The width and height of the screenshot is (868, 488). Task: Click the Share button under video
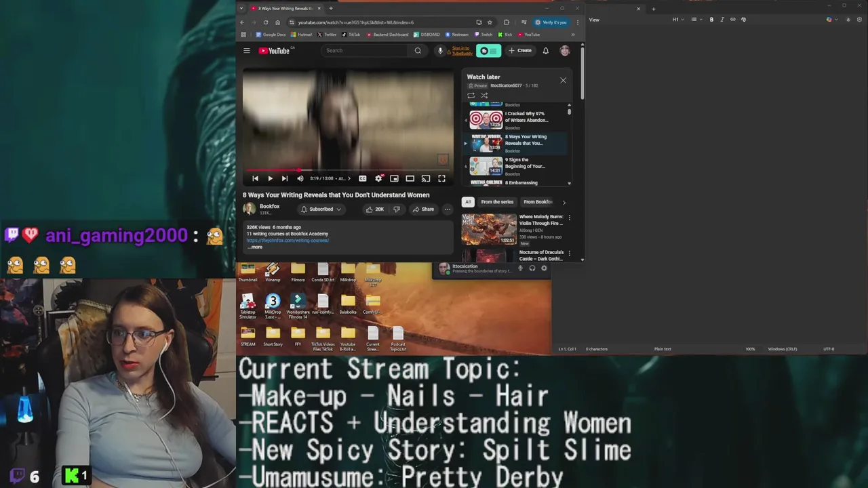pyautogui.click(x=423, y=209)
